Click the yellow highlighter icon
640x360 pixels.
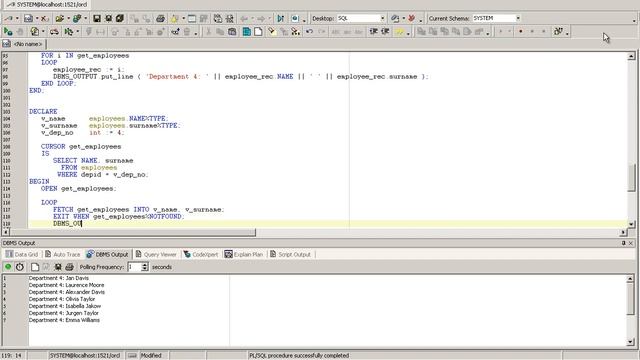point(399,31)
